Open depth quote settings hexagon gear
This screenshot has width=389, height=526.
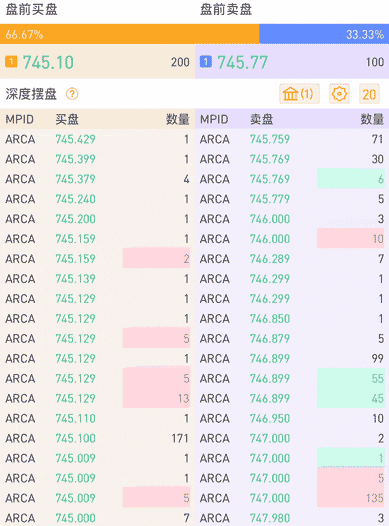[x=339, y=94]
